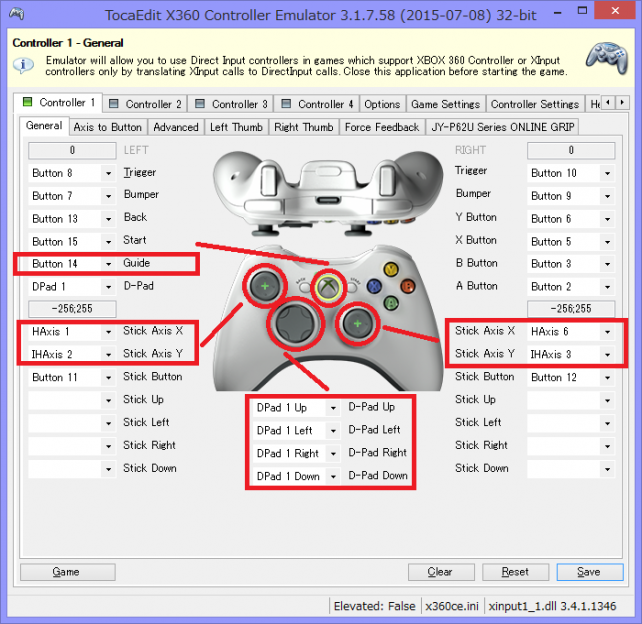Expand the Start dropdown (Button 15)
Image resolution: width=642 pixels, height=624 pixels.
[109, 242]
